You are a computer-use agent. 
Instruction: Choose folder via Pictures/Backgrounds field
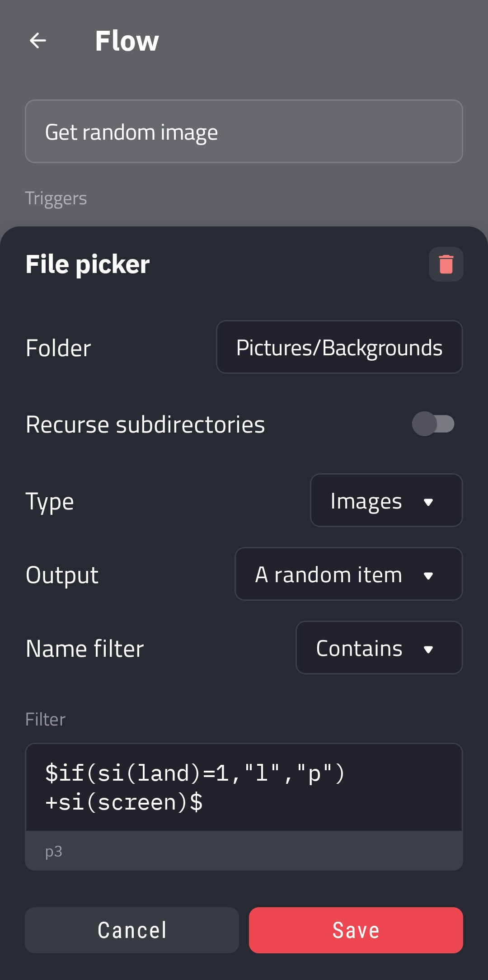pos(339,347)
